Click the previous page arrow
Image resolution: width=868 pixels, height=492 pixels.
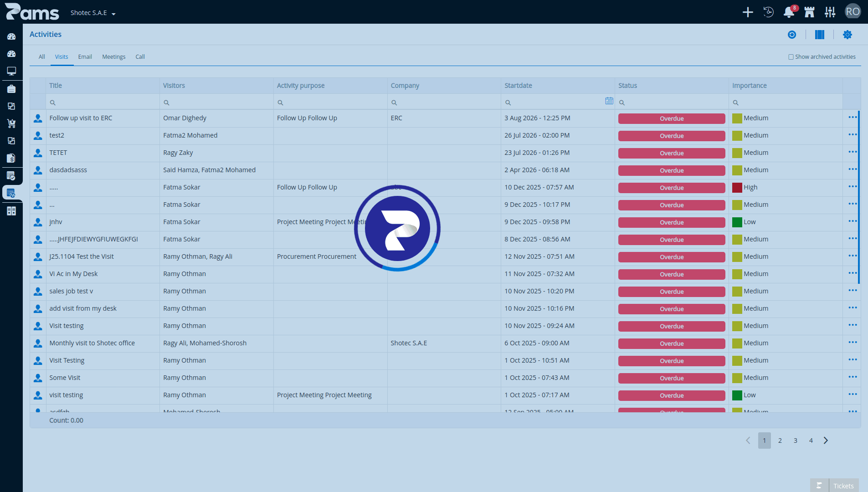click(748, 441)
